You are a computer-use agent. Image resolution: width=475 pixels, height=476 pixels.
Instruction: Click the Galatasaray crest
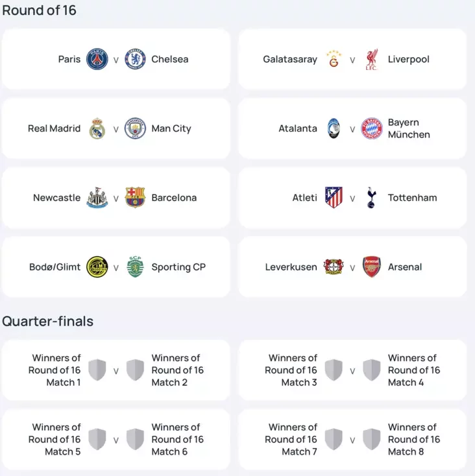(334, 59)
